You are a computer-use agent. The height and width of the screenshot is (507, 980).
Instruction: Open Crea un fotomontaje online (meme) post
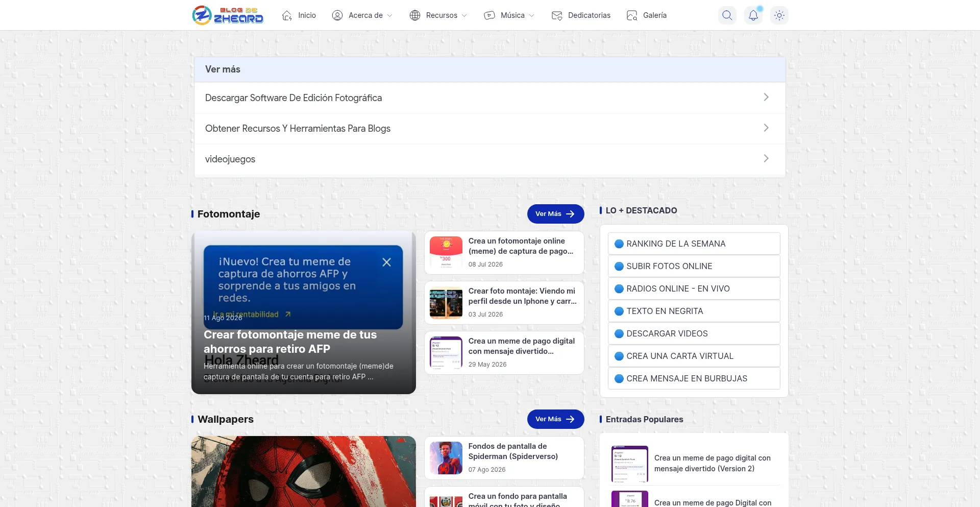[x=521, y=246]
